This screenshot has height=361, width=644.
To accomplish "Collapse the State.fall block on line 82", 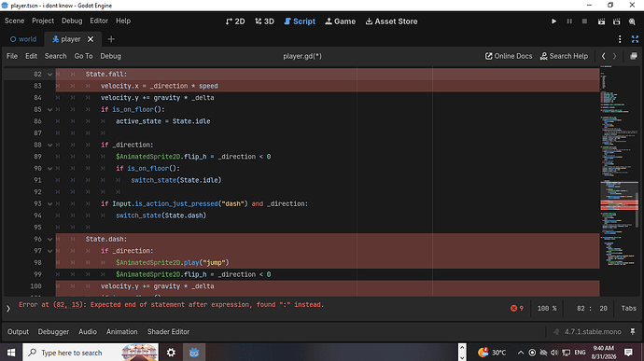I will click(x=49, y=75).
